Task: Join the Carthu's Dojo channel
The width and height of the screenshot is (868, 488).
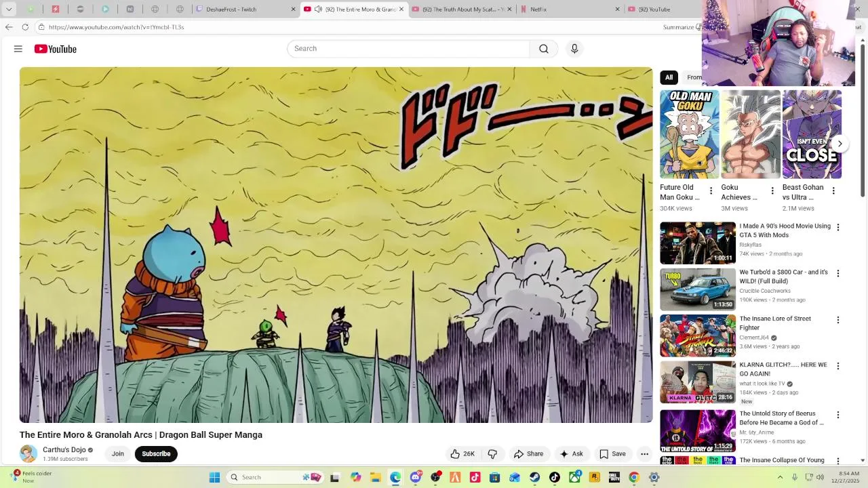Action: [118, 454]
